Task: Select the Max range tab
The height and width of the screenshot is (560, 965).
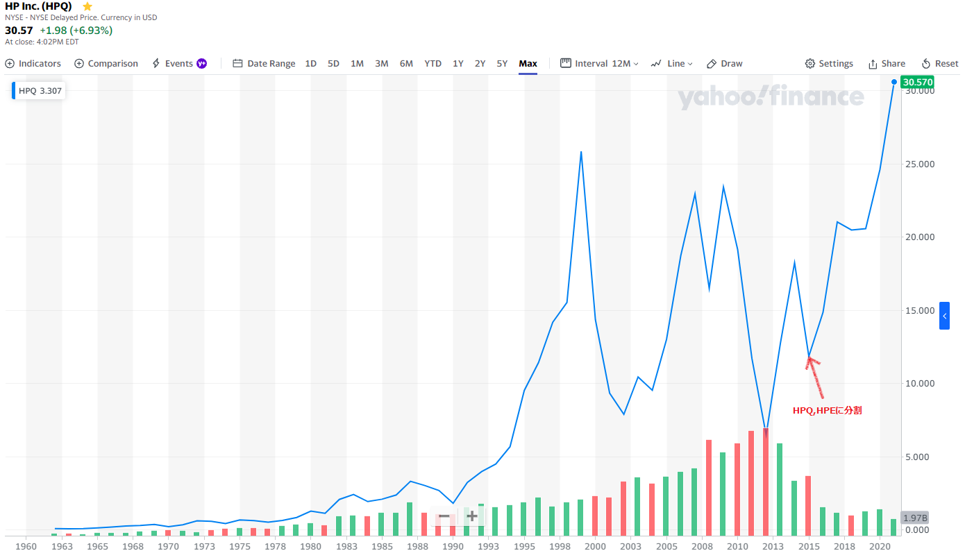Action: 528,63
